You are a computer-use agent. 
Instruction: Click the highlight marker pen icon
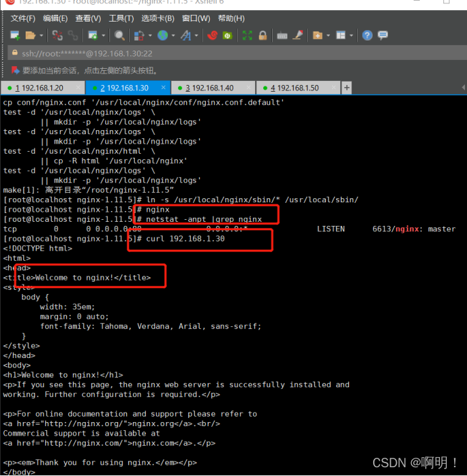pyautogui.click(x=298, y=35)
